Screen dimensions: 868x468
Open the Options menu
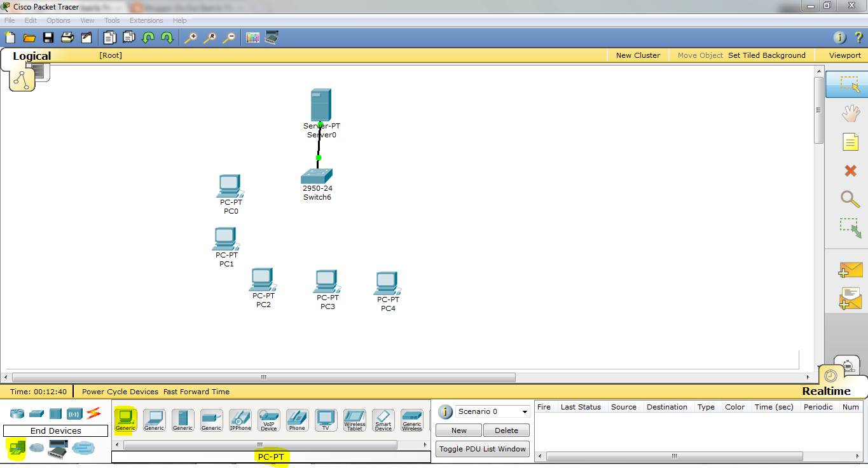[59, 20]
